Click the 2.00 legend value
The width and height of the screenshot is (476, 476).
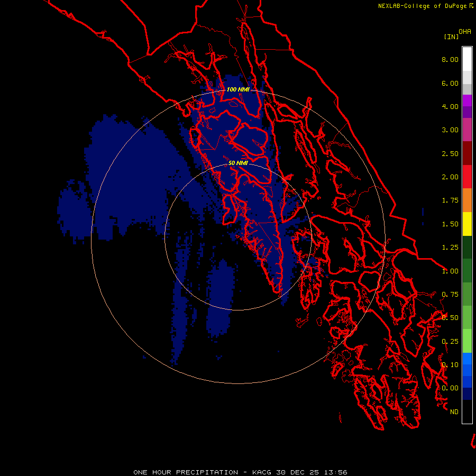(450, 177)
